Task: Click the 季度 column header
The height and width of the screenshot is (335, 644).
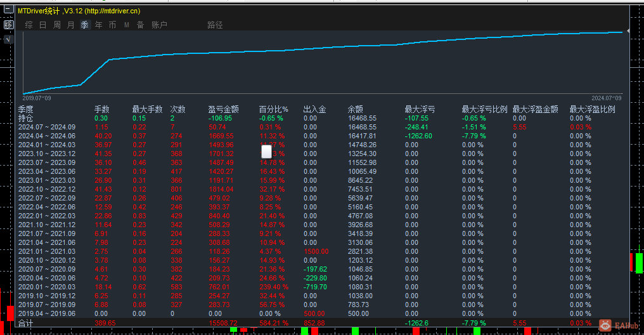Action: (25, 109)
